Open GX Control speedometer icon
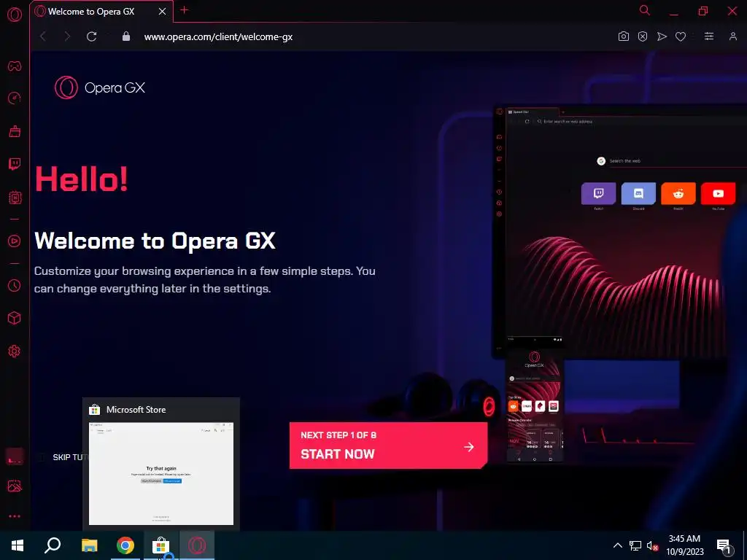The height and width of the screenshot is (560, 747). pyautogui.click(x=15, y=98)
